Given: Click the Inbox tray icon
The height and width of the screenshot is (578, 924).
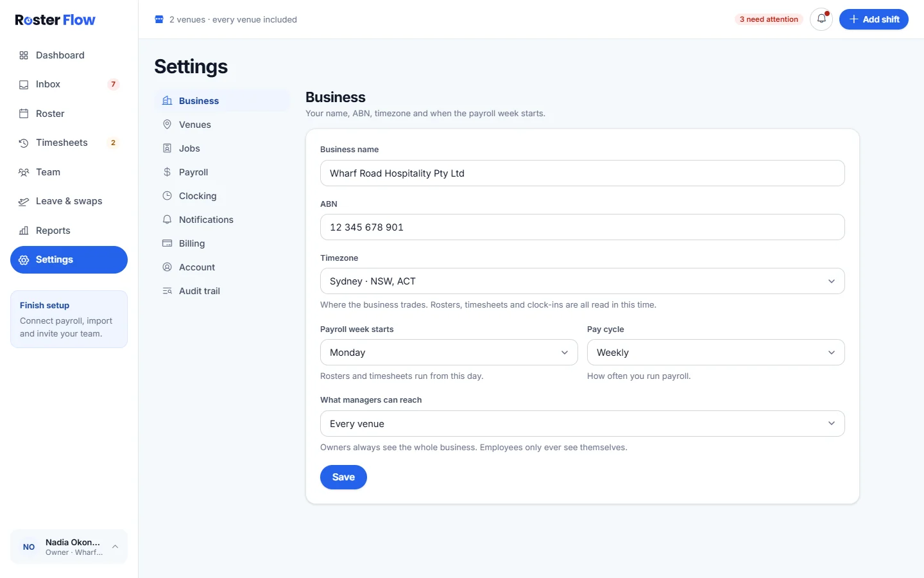Looking at the screenshot, I should [x=24, y=84].
